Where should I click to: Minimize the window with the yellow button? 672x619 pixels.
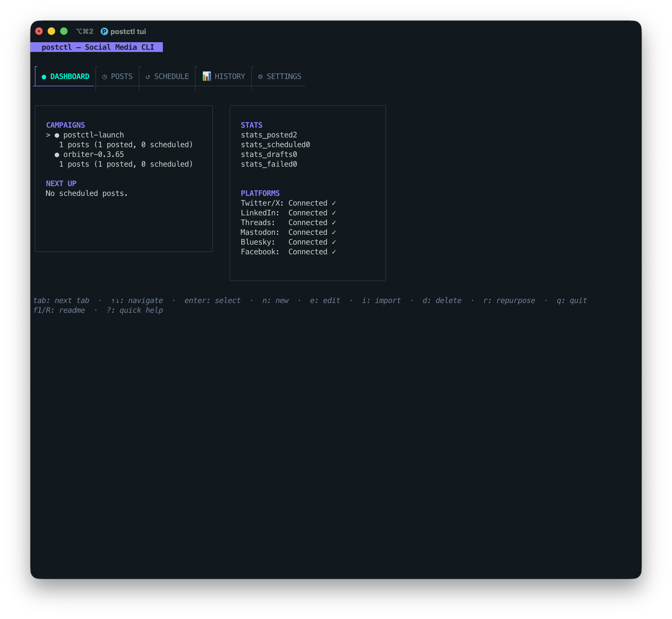pos(52,31)
